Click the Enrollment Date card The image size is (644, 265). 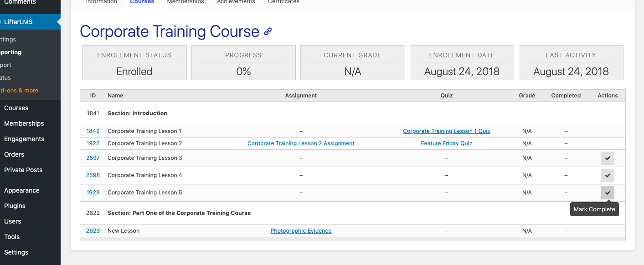462,63
